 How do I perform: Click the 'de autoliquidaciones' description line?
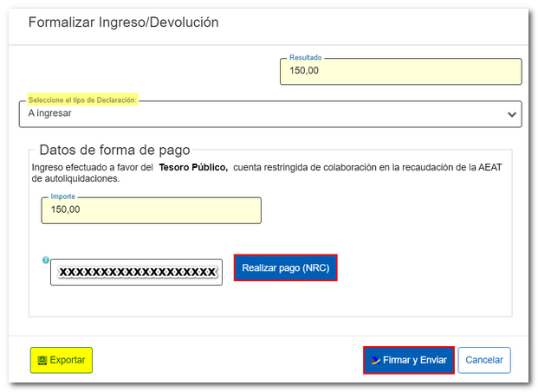coord(75,179)
